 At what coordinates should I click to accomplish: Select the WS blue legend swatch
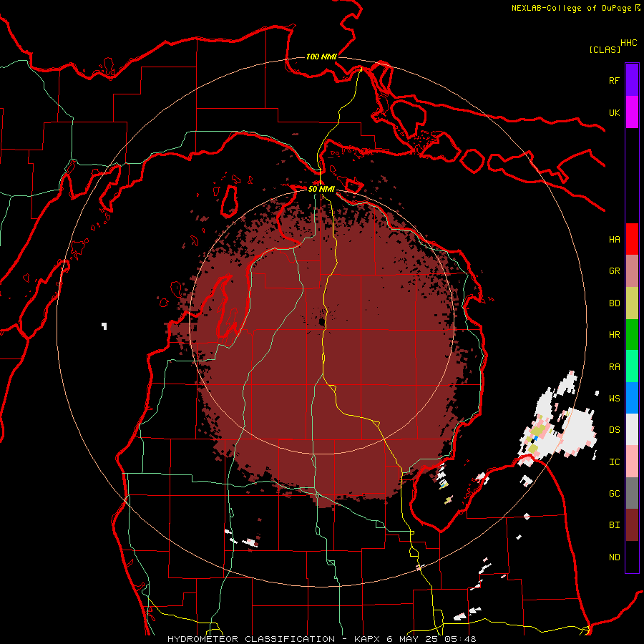632,398
